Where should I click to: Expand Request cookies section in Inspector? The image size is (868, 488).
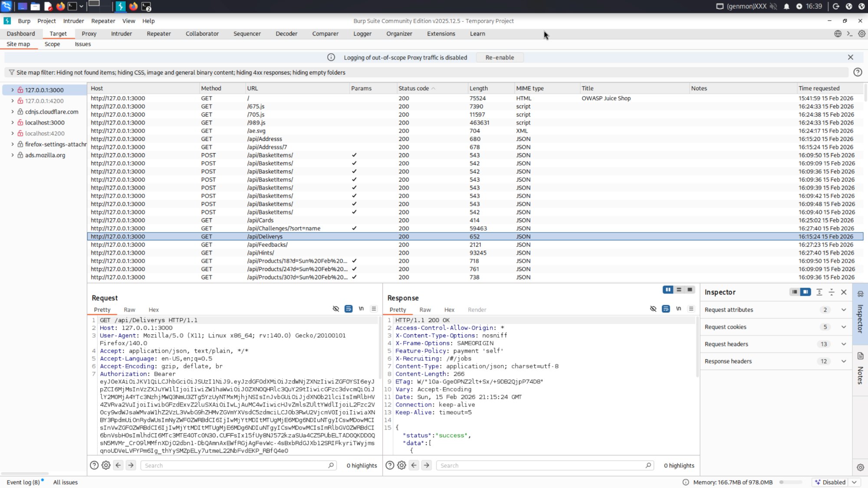pos(844,327)
